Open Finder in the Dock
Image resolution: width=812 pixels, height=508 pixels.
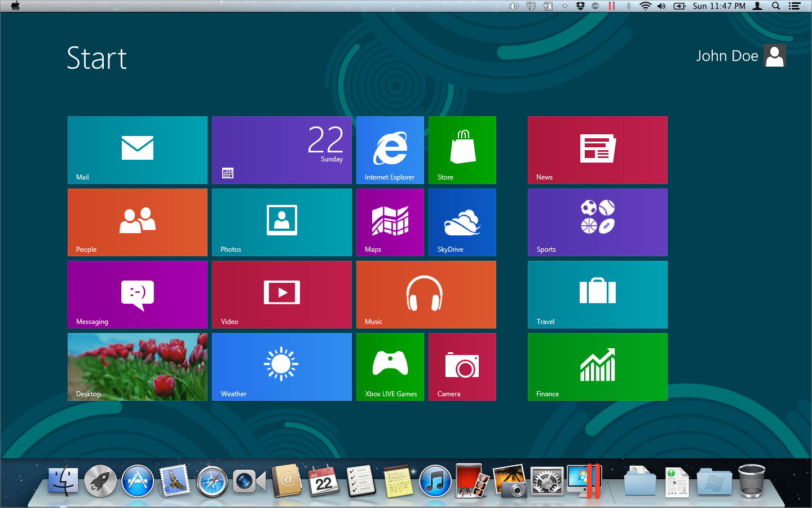pos(63,481)
